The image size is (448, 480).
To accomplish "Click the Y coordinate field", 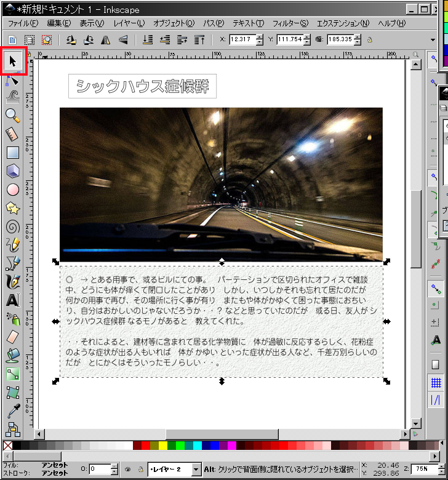I will (290, 39).
